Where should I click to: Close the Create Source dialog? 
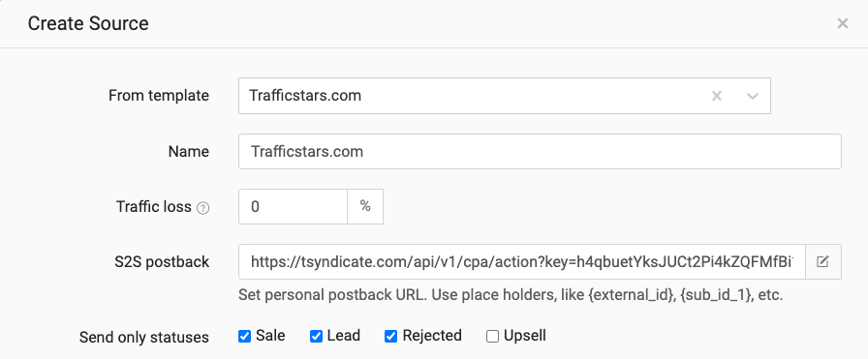(843, 24)
